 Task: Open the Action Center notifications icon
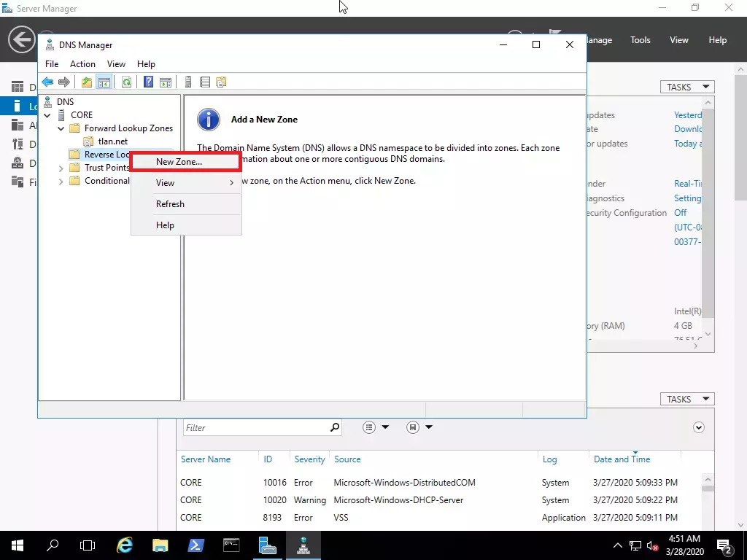click(724, 545)
